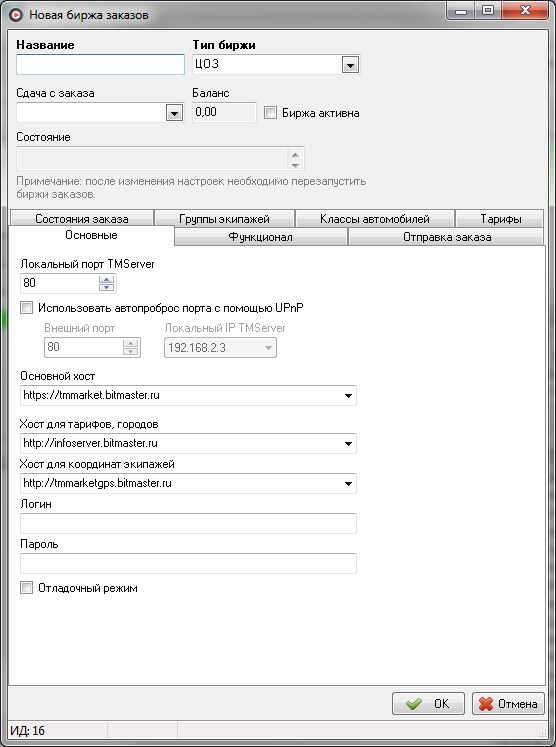Expand Хост для тарифов, городов dropdown

[348, 444]
